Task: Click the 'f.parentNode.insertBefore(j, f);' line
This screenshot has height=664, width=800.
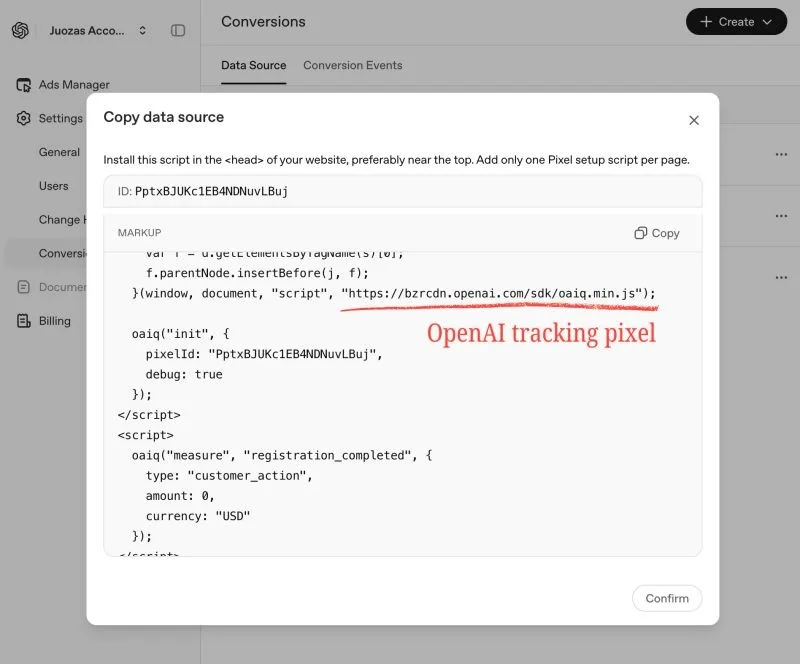Action: [257, 273]
